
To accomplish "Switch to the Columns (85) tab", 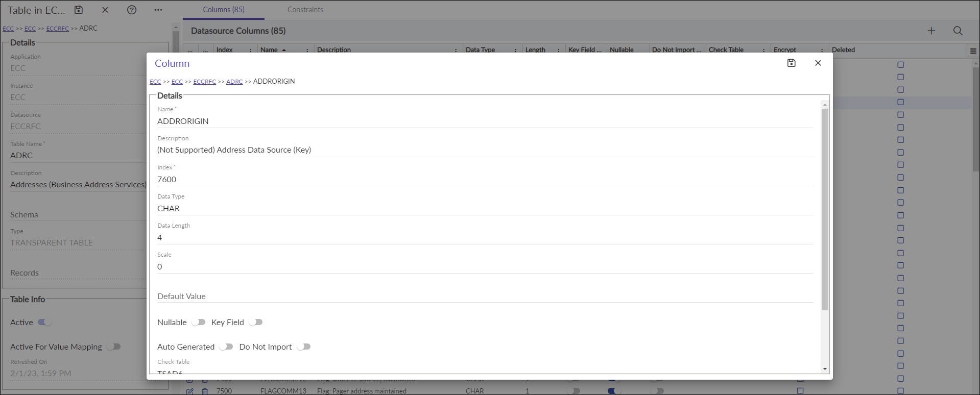I will click(224, 10).
